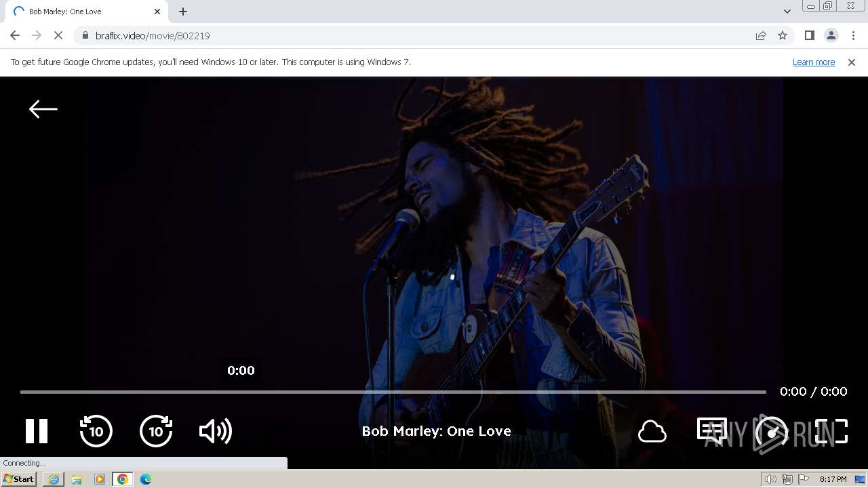Open playback speed settings
Image resolution: width=868 pixels, height=488 pixels.
[772, 431]
